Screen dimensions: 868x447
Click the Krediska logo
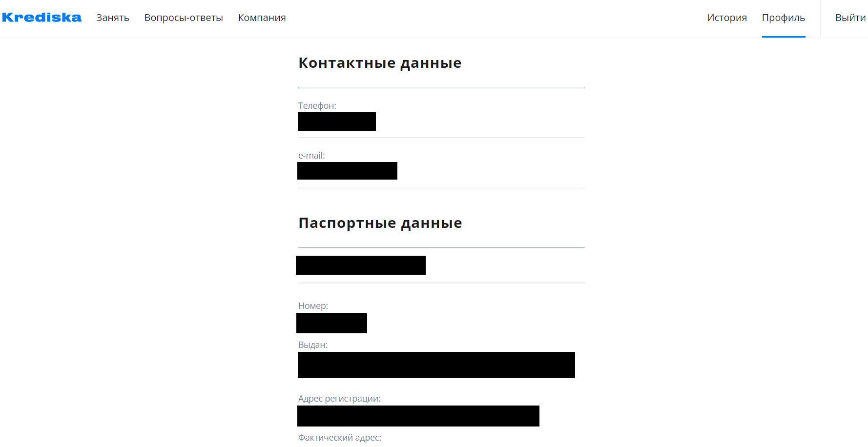pos(41,18)
